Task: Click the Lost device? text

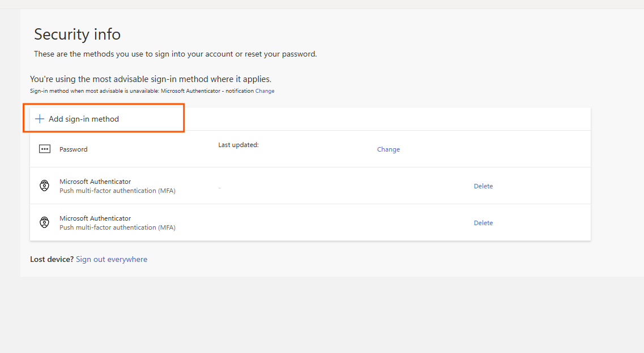Action: pyautogui.click(x=52, y=259)
